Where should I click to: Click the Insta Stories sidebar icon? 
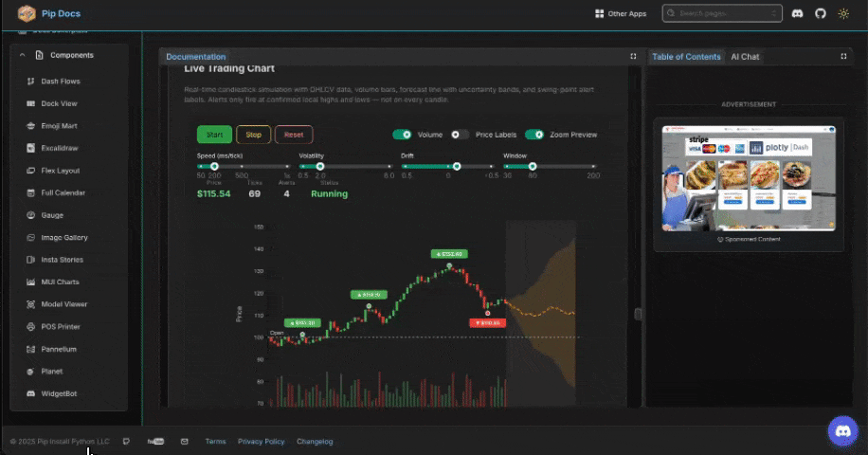[x=30, y=260]
